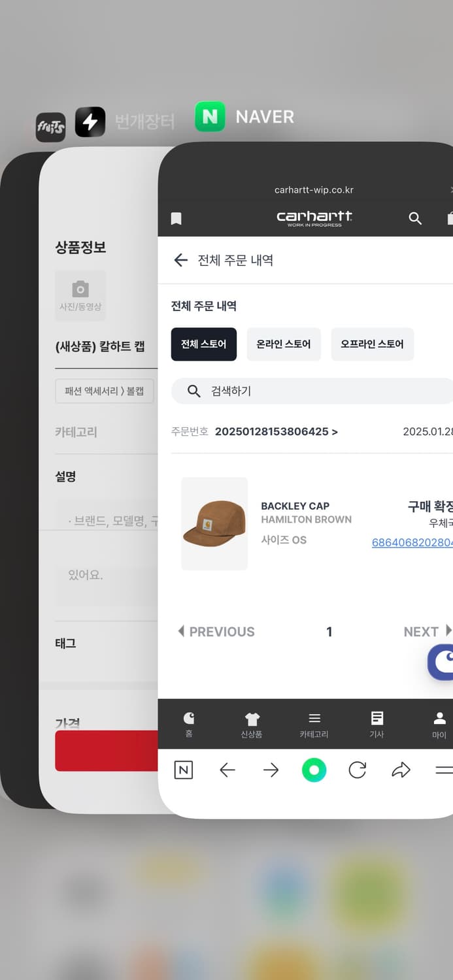Tap the Backley Cap product thumbnail
Image resolution: width=453 pixels, height=980 pixels.
tap(214, 523)
